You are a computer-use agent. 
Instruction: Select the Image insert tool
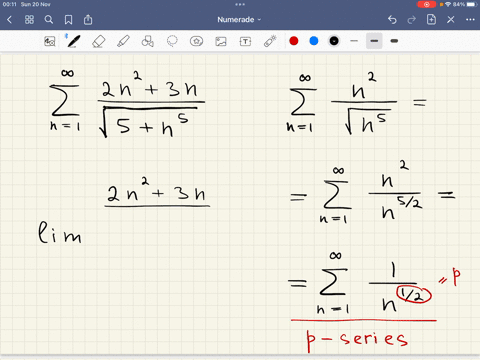(x=221, y=41)
